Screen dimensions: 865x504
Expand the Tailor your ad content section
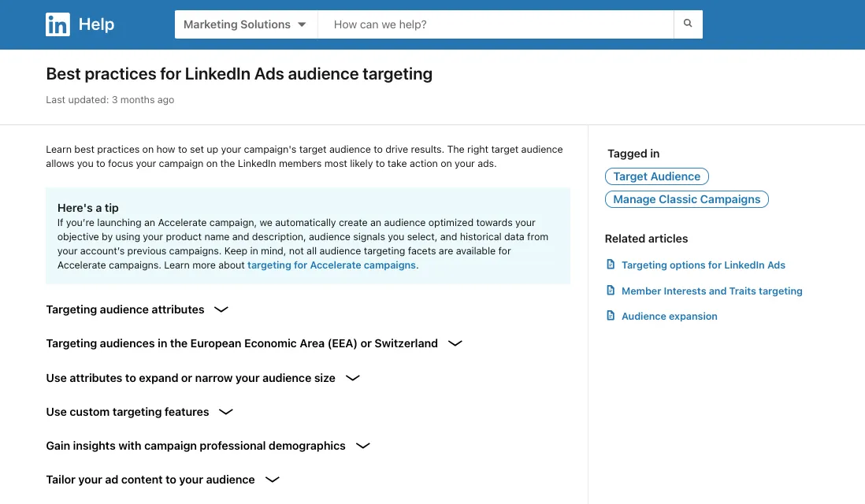[x=272, y=480]
